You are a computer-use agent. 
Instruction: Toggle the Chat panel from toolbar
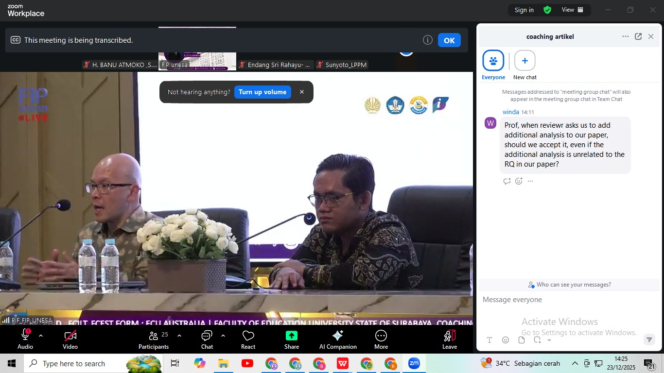coord(207,339)
